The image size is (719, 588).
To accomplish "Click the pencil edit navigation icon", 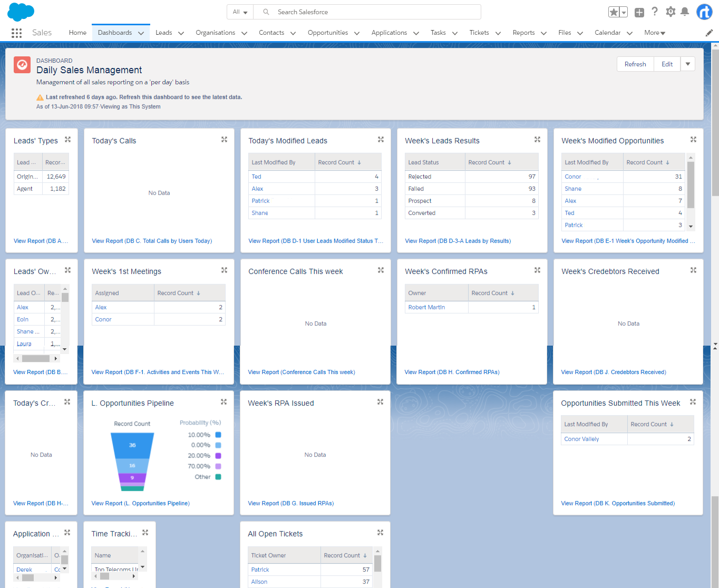I will point(709,33).
